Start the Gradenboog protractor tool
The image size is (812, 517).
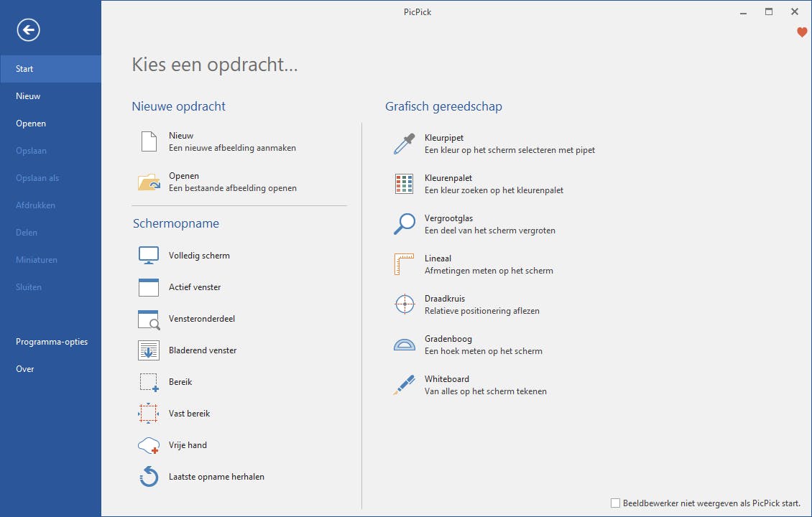(405, 345)
